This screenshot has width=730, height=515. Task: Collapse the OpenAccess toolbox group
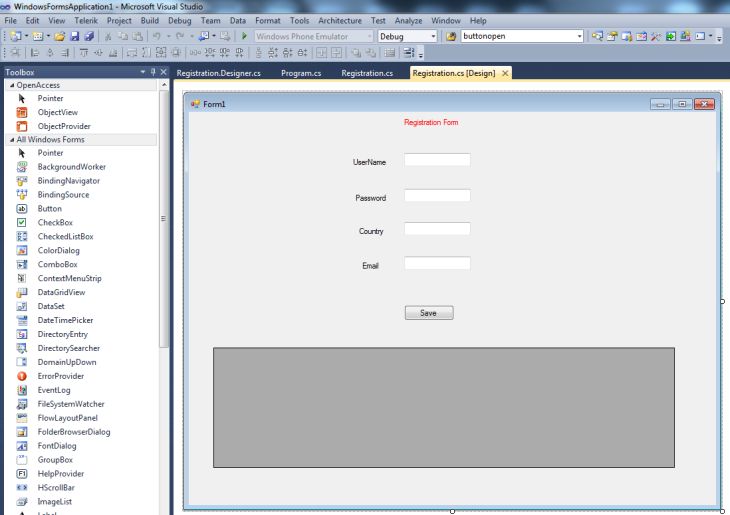pyautogui.click(x=12, y=85)
